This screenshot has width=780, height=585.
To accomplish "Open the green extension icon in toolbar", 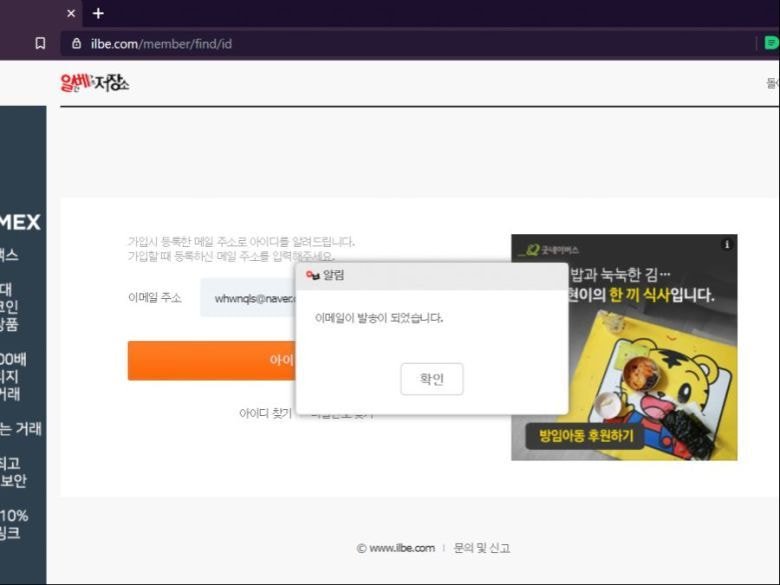I will [772, 43].
